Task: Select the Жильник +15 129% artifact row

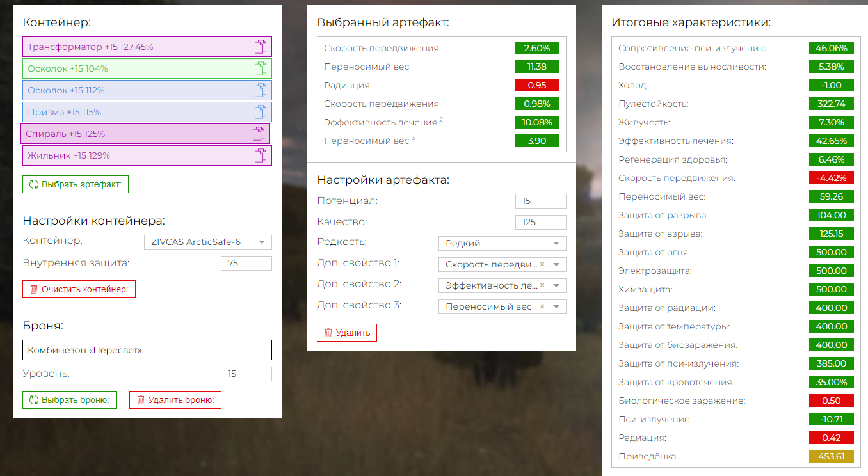Action: [147, 155]
